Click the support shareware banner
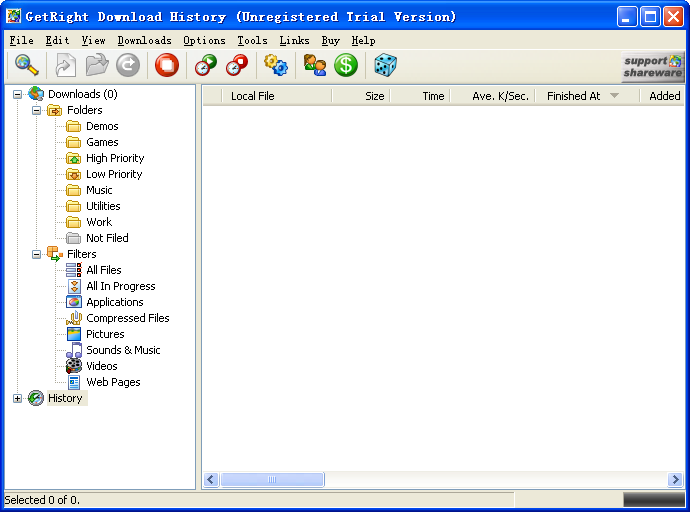This screenshot has width=690, height=512. click(x=653, y=67)
